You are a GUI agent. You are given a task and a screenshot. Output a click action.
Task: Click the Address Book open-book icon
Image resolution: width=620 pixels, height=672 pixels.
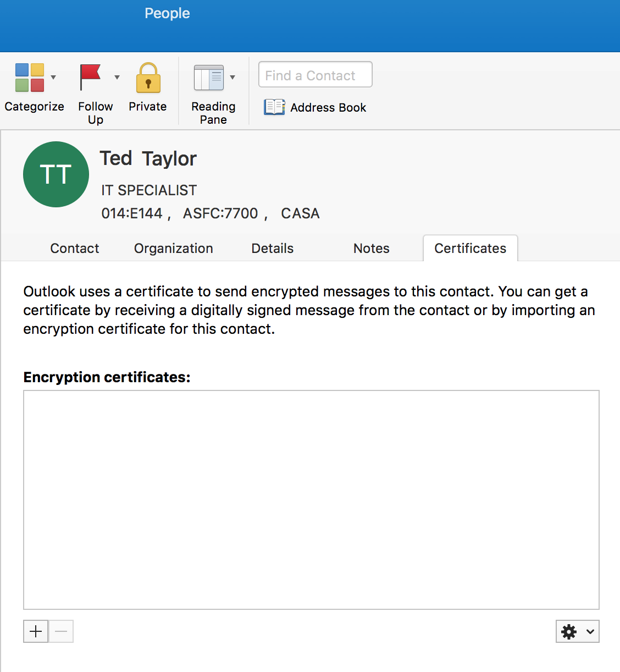pos(274,107)
